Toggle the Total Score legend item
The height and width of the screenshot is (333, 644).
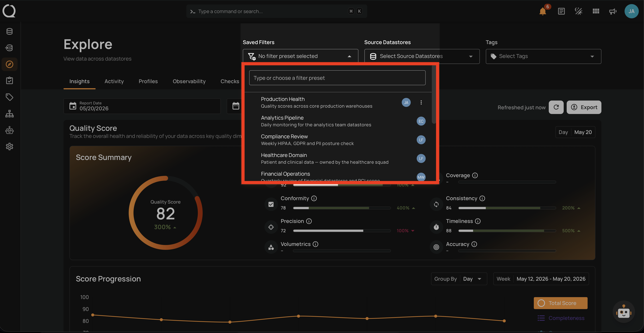click(561, 303)
